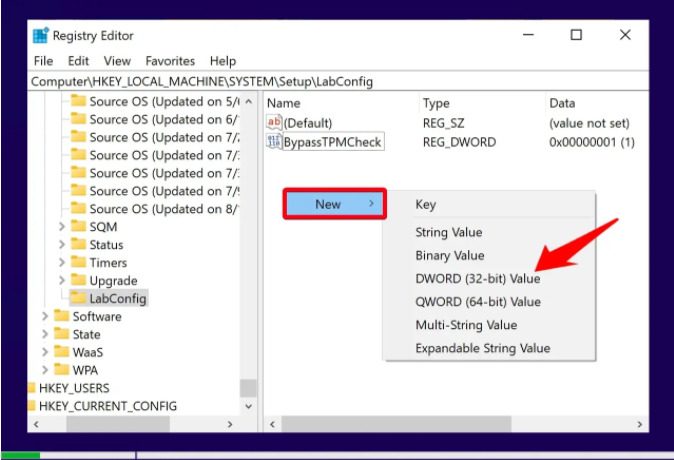The height and width of the screenshot is (460, 674).
Task: Click tree pane scroll up arrow
Action: tap(248, 101)
